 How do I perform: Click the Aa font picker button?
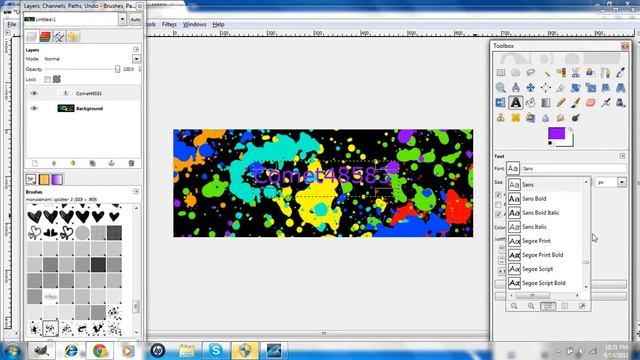pyautogui.click(x=513, y=168)
